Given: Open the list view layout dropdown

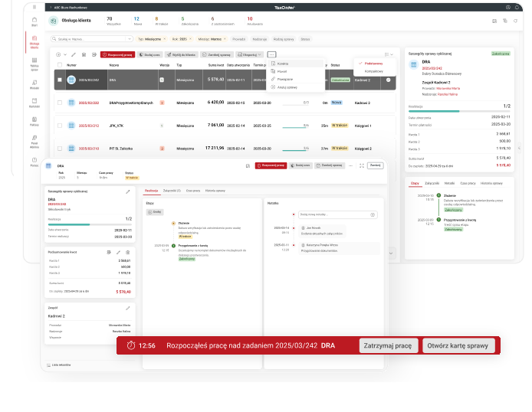Looking at the screenshot, I should 389,54.
